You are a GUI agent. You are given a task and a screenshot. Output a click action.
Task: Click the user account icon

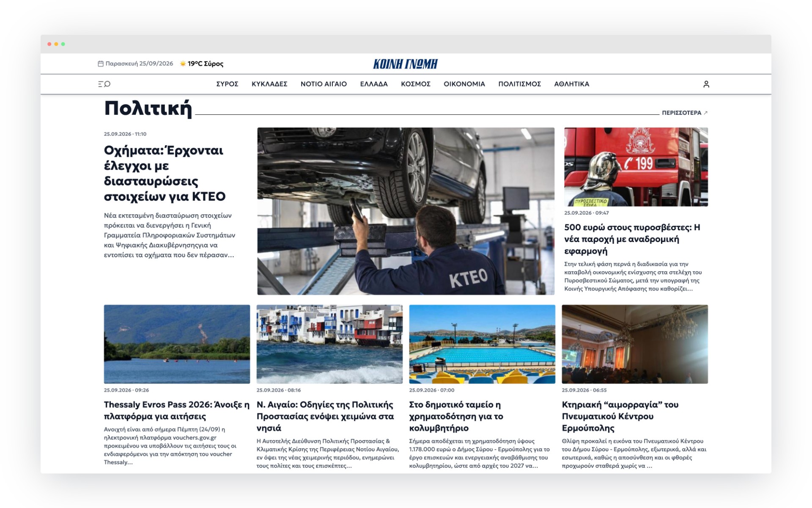click(x=706, y=84)
